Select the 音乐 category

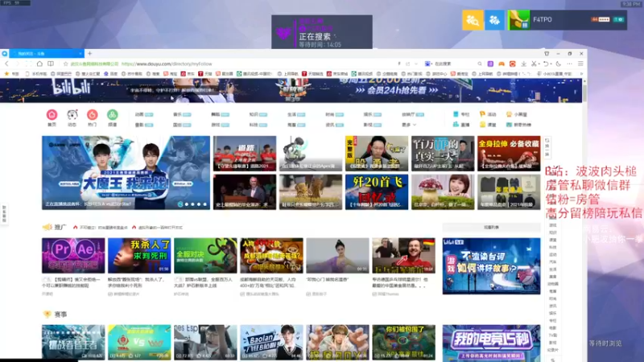(182, 114)
